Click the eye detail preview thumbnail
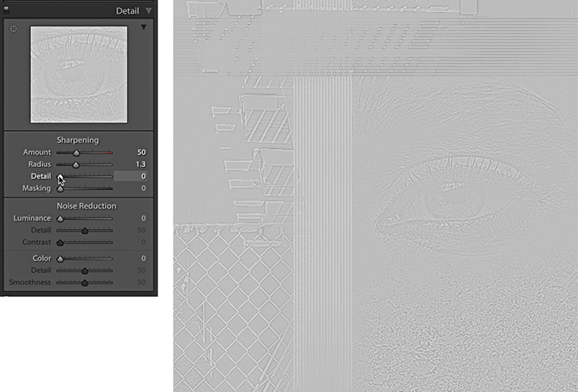 [79, 74]
